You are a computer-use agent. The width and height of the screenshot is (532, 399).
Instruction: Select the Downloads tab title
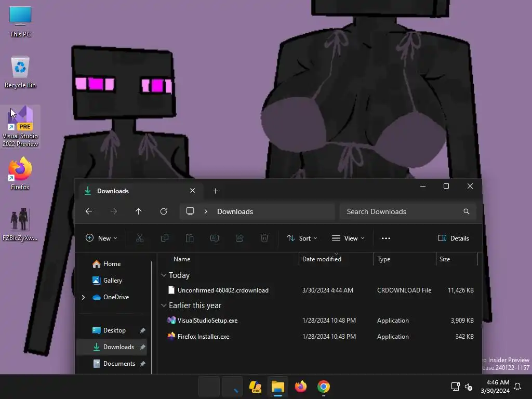113,191
